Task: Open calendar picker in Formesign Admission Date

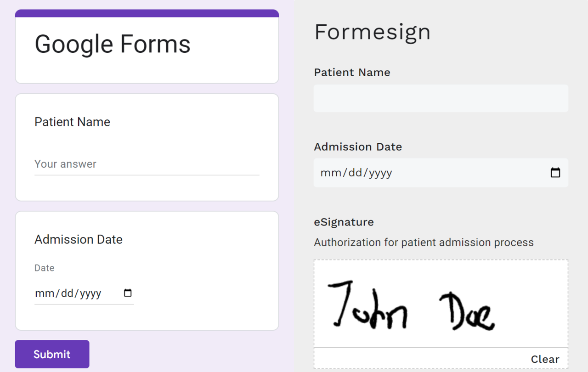Action: (x=555, y=173)
